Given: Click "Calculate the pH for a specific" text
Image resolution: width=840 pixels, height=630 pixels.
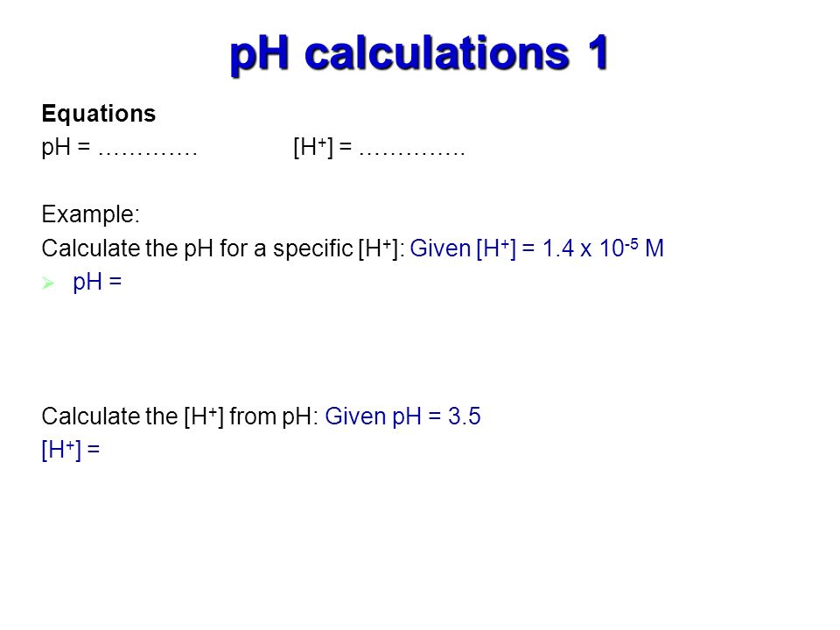Looking at the screenshot, I should 197,248.
